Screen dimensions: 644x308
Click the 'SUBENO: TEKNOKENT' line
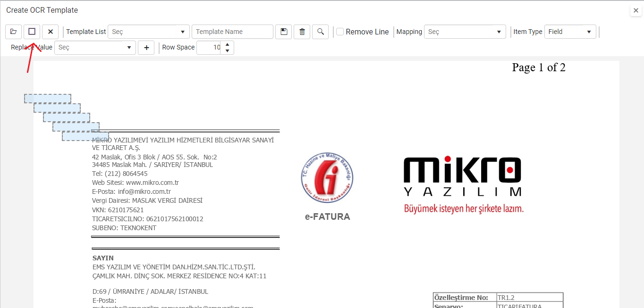pyautogui.click(x=124, y=228)
